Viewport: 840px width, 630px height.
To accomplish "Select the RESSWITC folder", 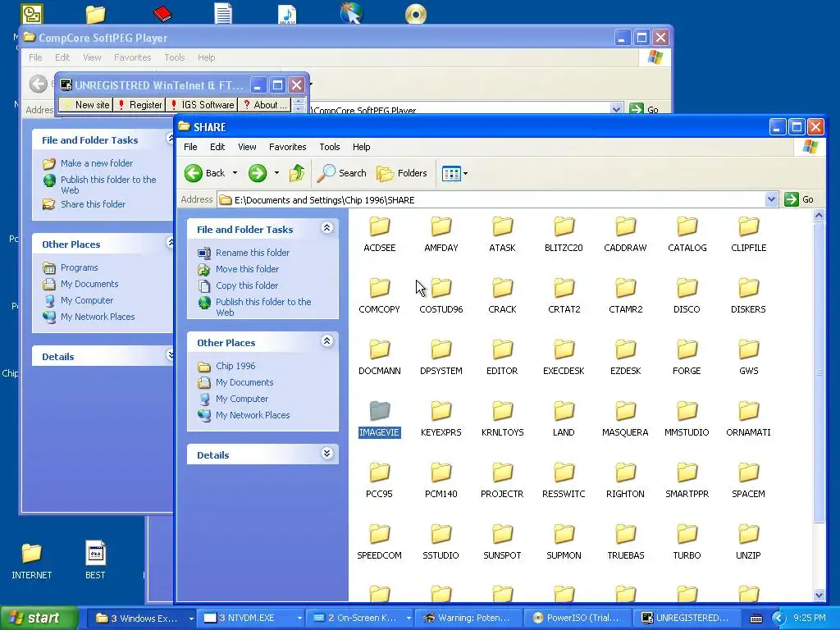I will click(564, 481).
